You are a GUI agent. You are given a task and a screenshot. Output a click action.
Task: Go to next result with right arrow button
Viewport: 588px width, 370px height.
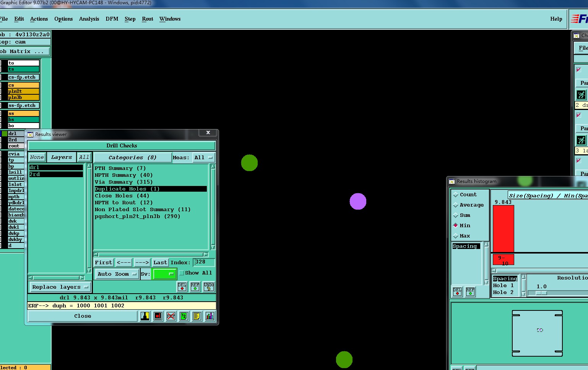click(x=142, y=263)
